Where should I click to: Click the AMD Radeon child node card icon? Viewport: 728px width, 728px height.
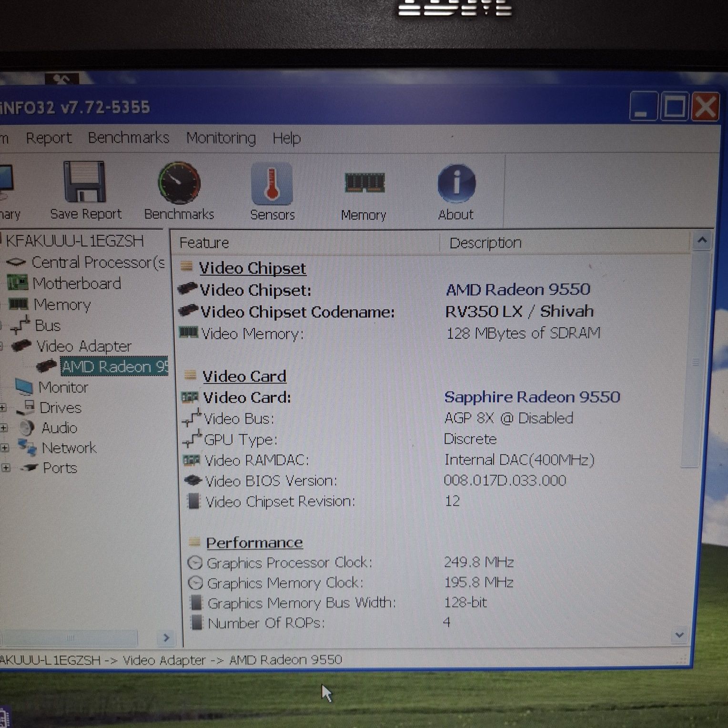47,366
